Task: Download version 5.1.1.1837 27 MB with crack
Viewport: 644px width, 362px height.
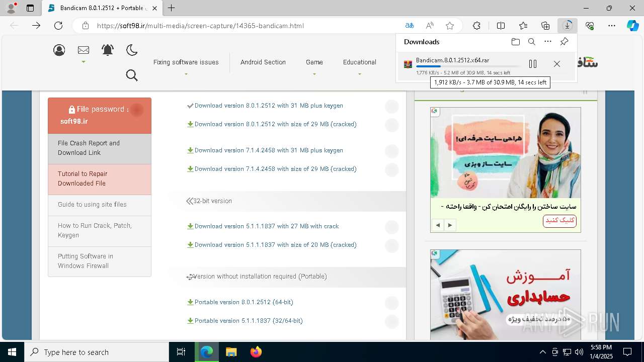Action: pyautogui.click(x=267, y=226)
